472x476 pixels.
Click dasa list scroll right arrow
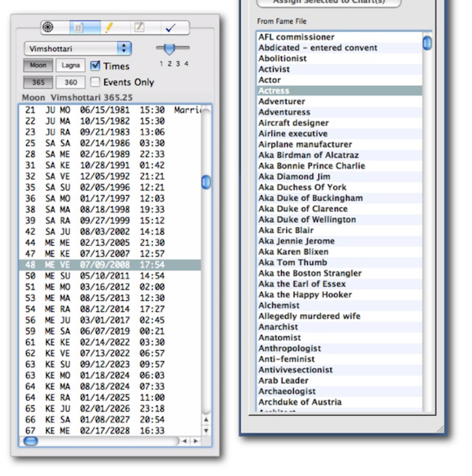pos(196,441)
